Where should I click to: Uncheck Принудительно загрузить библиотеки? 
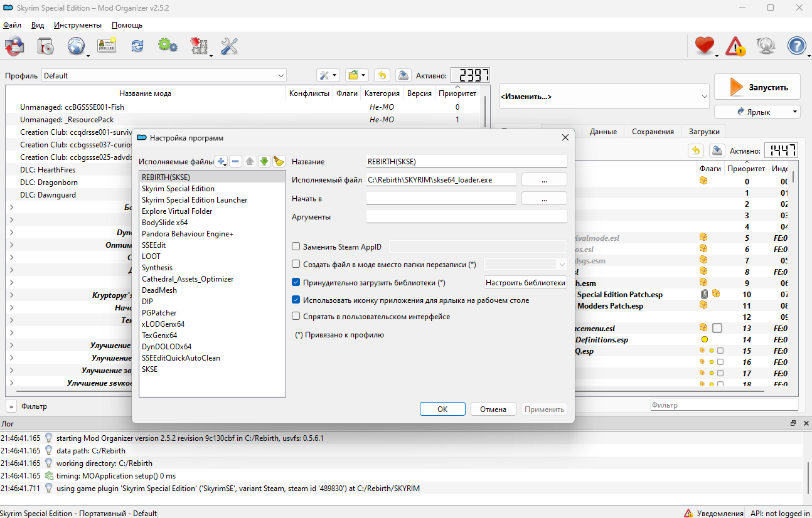click(x=296, y=283)
